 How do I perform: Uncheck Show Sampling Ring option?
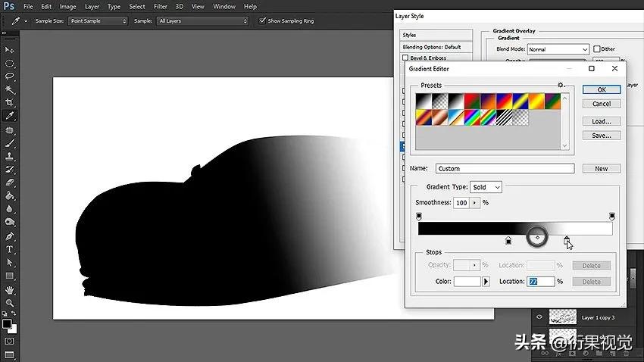click(x=262, y=21)
